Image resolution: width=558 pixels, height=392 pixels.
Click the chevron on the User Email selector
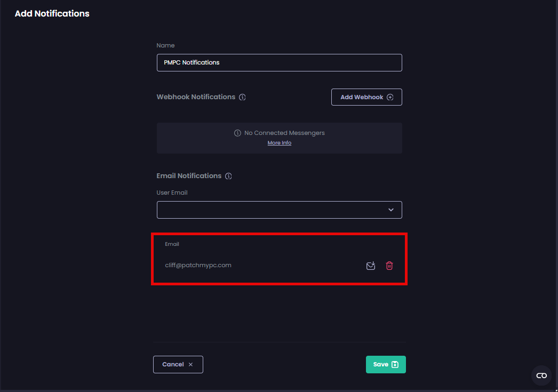point(390,210)
